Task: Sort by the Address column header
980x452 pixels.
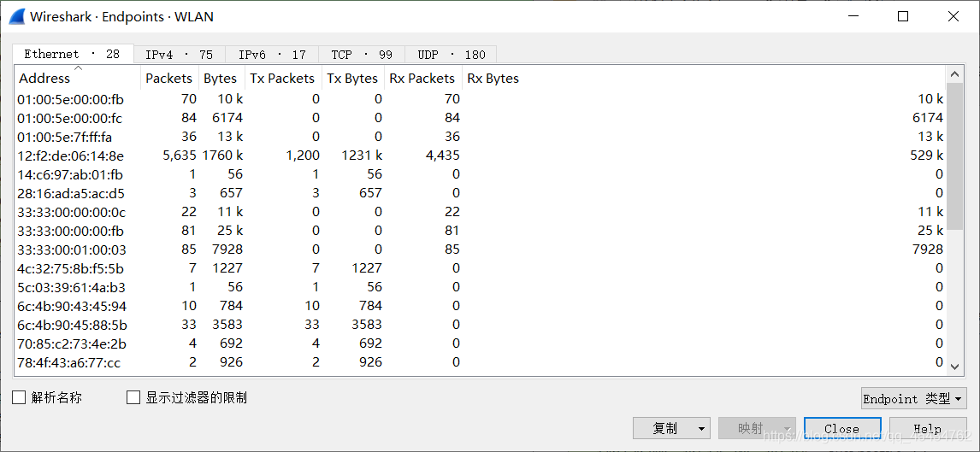Action: tap(78, 78)
